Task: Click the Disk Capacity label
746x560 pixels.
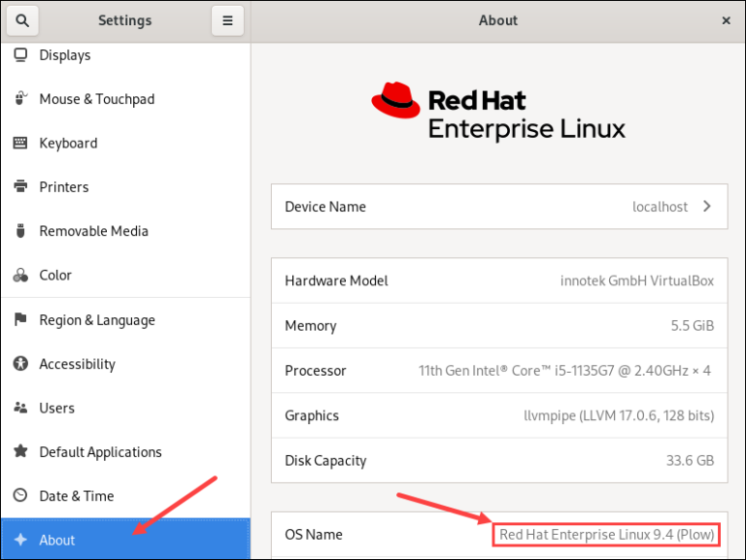Action: coord(325,461)
